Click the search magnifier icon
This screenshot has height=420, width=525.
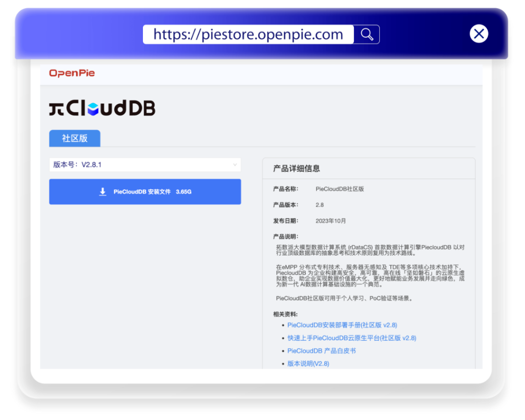[367, 34]
